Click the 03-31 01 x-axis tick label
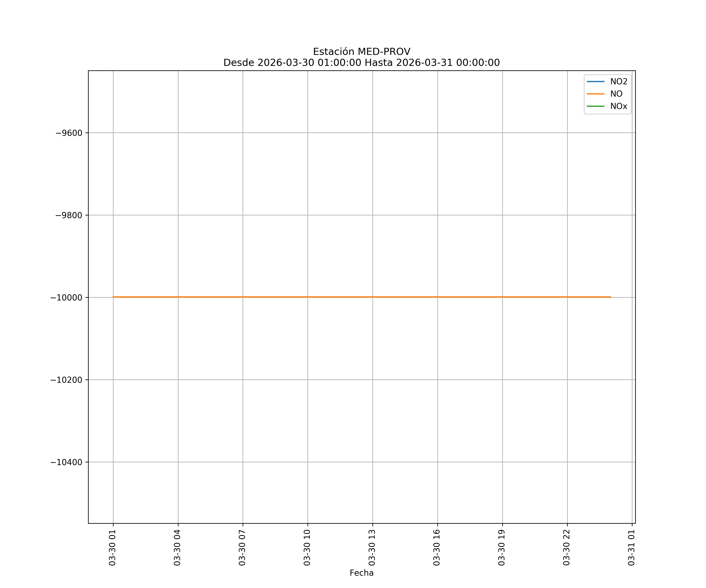 (x=632, y=548)
